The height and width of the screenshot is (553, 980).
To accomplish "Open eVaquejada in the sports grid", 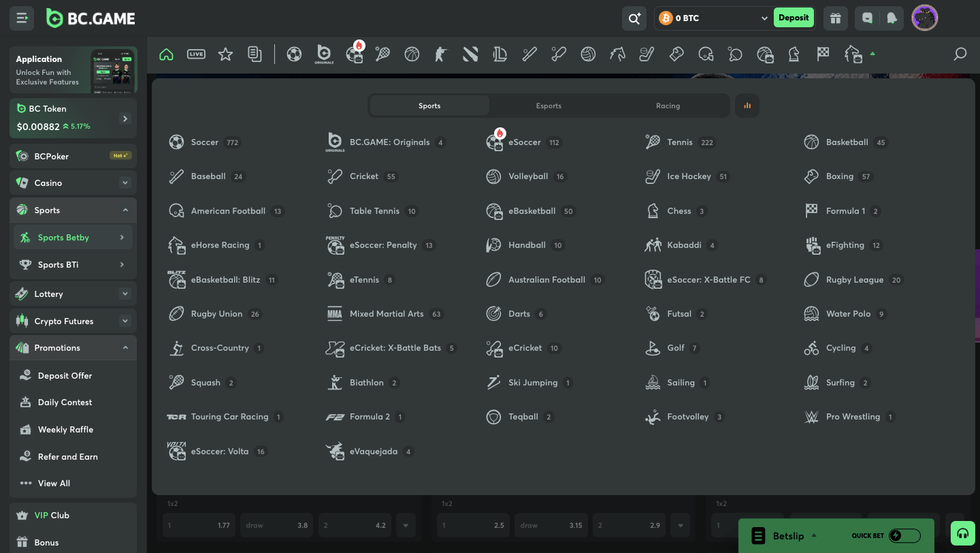I will pyautogui.click(x=370, y=452).
